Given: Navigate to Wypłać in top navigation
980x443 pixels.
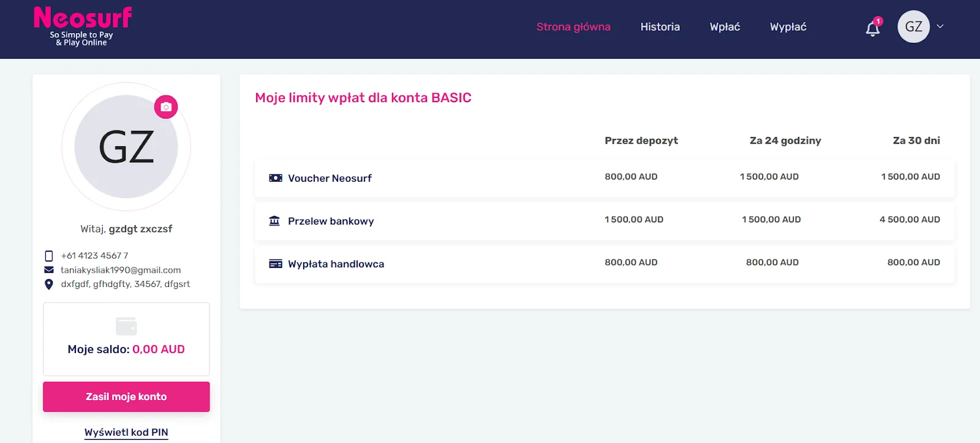Looking at the screenshot, I should 788,27.
